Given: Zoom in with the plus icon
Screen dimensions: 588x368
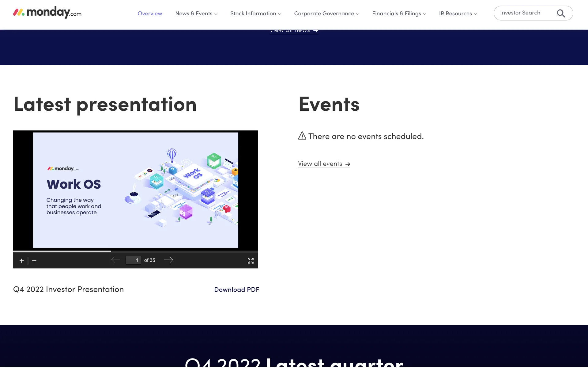Looking at the screenshot, I should pyautogui.click(x=21, y=261).
